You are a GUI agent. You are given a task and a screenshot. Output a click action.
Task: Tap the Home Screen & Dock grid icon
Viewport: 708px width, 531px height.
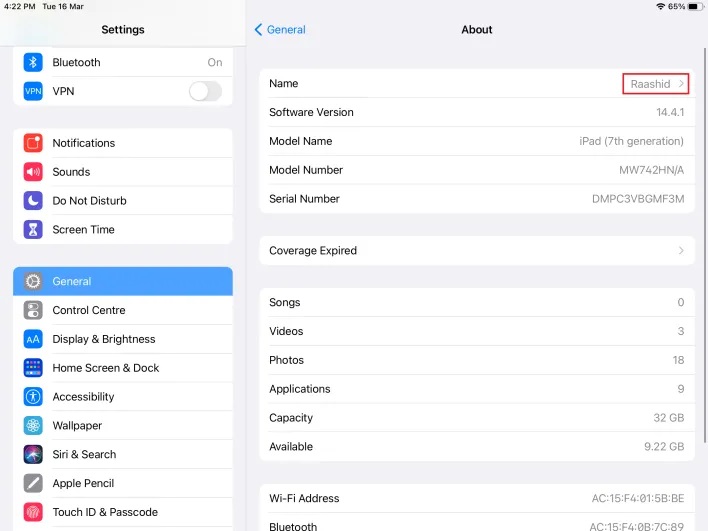33,368
